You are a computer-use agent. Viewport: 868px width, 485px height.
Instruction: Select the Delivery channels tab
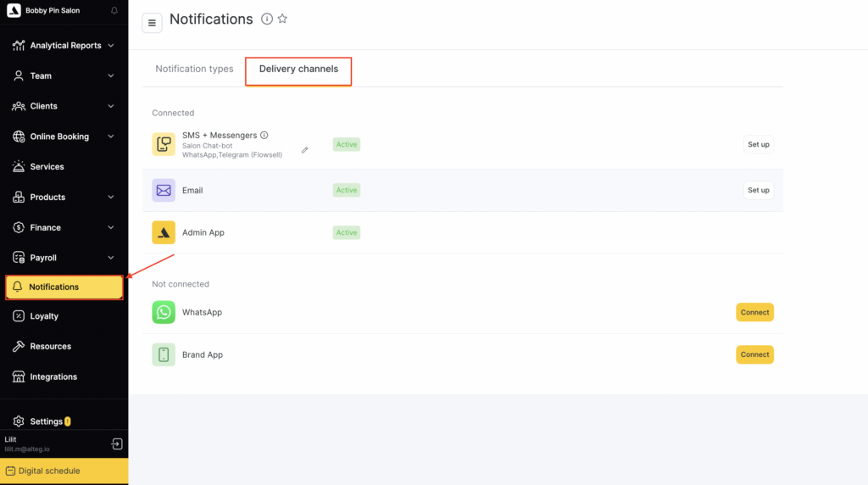[298, 70]
